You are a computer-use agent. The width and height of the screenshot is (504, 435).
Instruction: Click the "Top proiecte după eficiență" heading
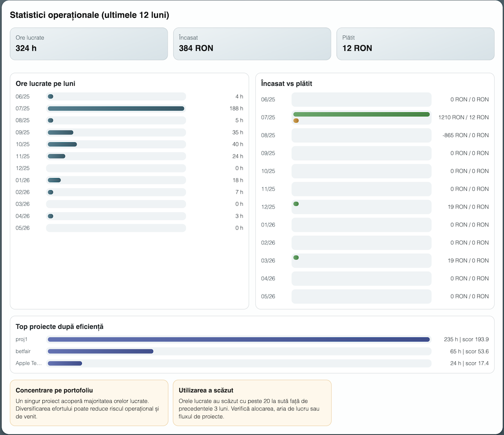point(59,327)
